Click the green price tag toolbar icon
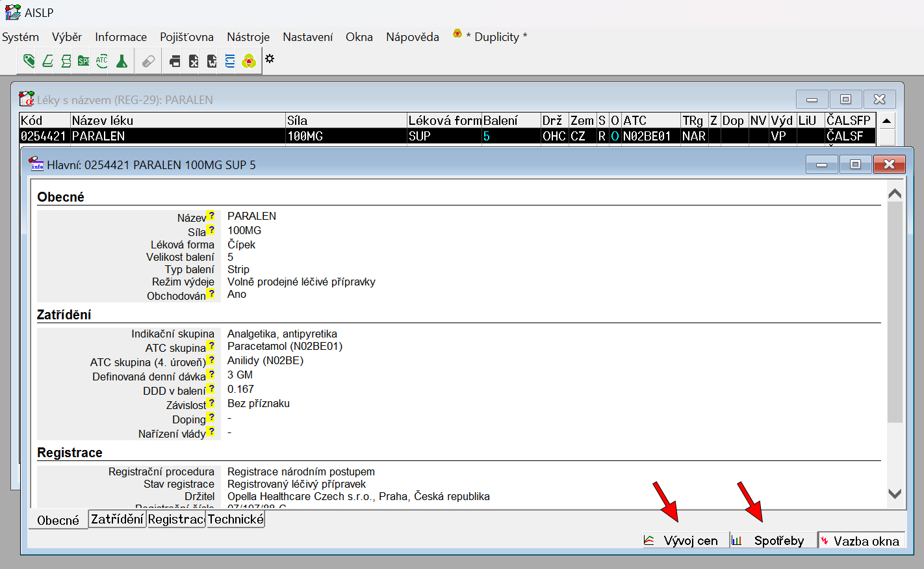 pos(29,61)
